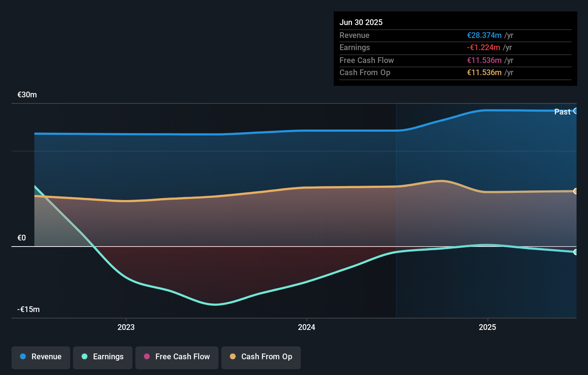Toggle the Free Cash Flow legend button
The height and width of the screenshot is (375, 588).
(x=177, y=357)
